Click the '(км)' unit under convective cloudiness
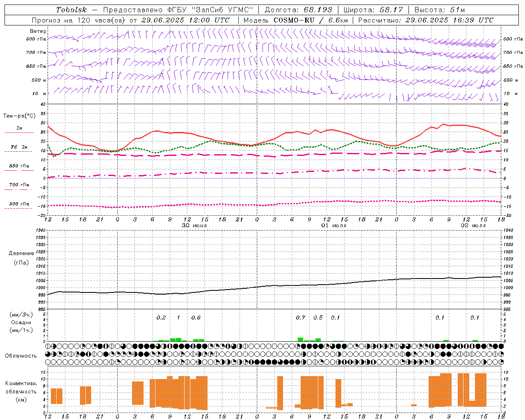 point(21,399)
